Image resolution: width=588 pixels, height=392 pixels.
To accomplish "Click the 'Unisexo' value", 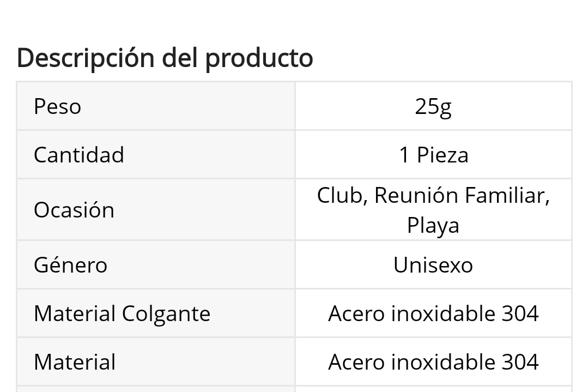I will coord(433,265).
